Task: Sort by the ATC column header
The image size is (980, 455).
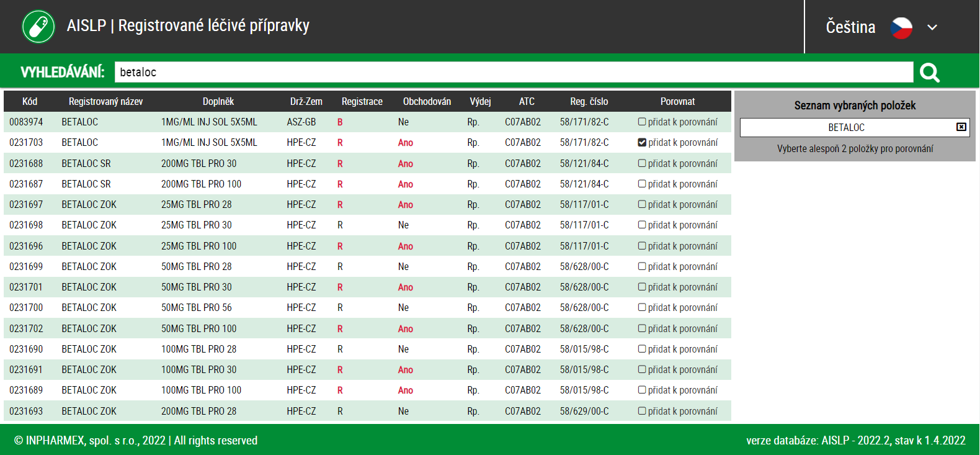Action: [x=527, y=101]
